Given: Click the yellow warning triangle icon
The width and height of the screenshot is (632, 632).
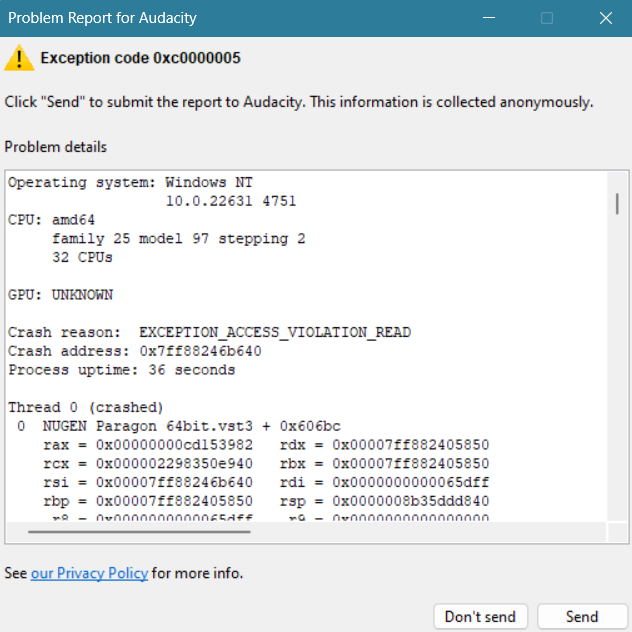Looking at the screenshot, I should point(19,58).
